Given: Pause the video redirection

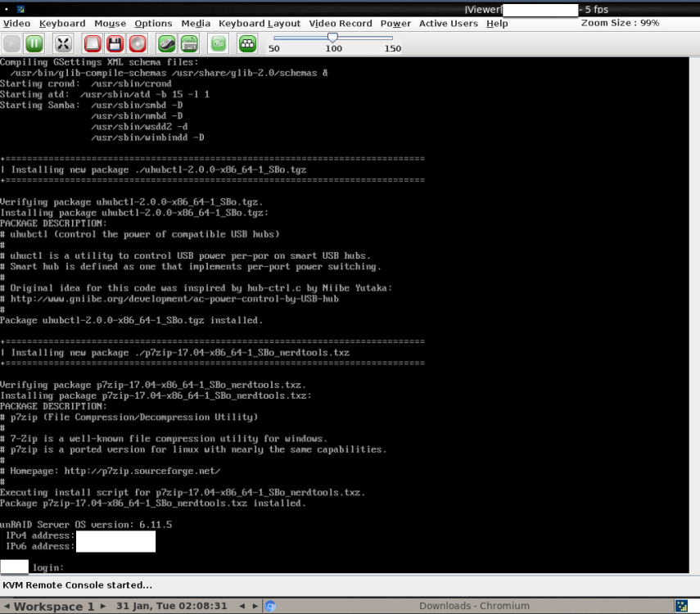Looking at the screenshot, I should (x=34, y=43).
